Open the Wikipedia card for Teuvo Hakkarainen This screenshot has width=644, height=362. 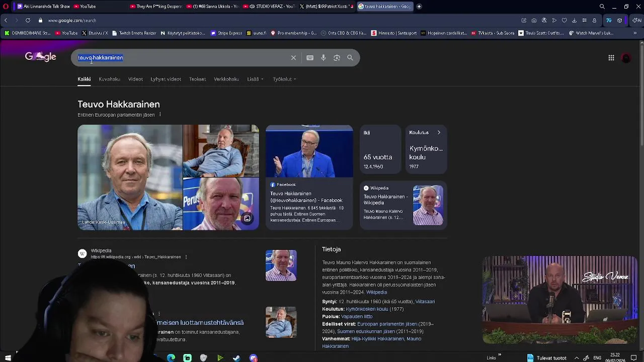(404, 206)
